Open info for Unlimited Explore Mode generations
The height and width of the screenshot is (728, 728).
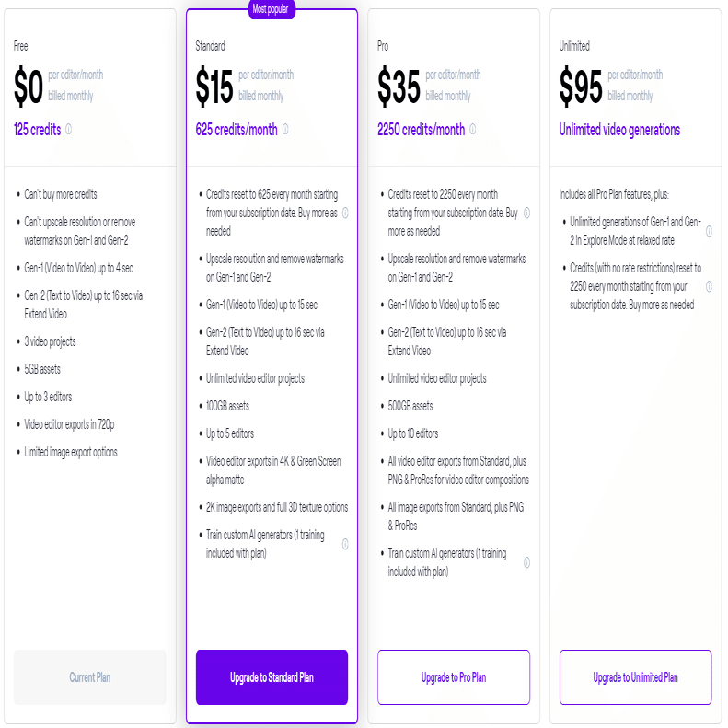709,232
